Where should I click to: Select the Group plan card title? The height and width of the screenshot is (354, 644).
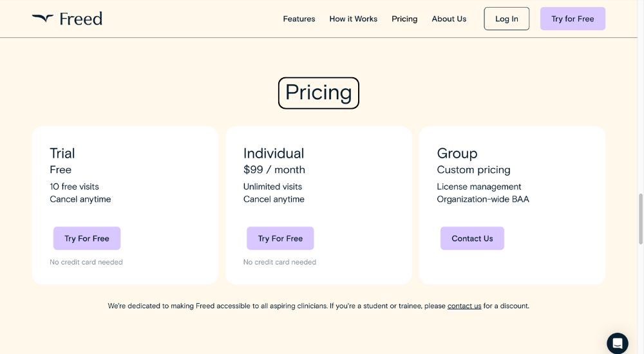(x=457, y=154)
